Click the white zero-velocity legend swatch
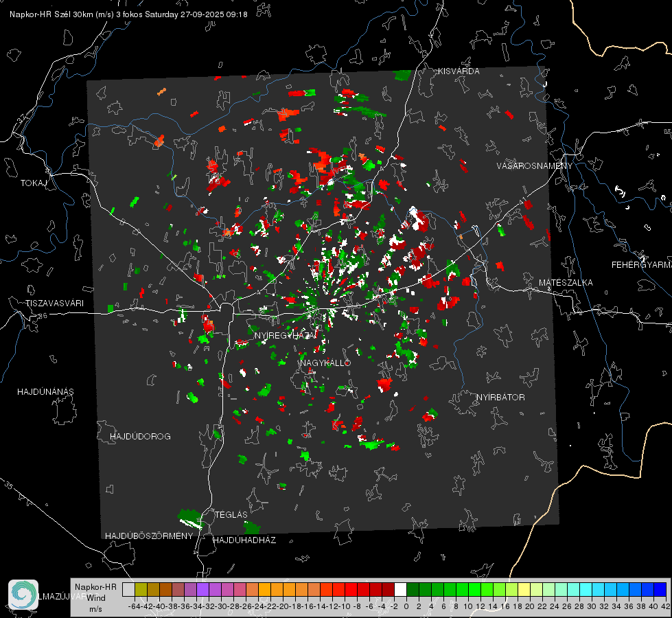This screenshot has width=672, height=618. click(400, 589)
